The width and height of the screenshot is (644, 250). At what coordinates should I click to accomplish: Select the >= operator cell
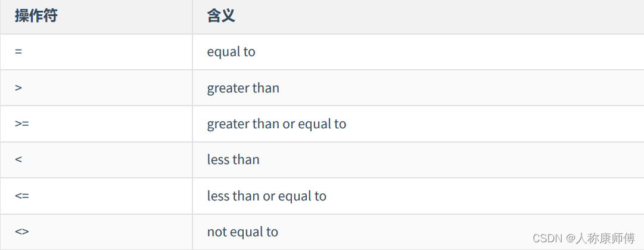[22, 124]
